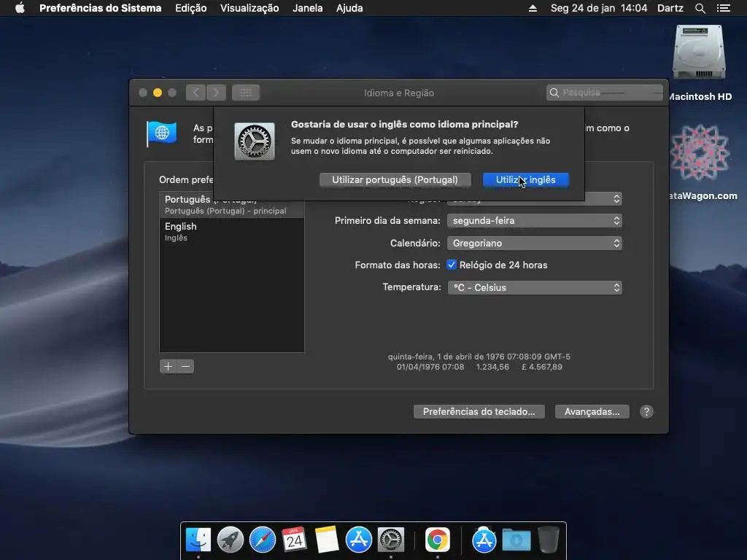
Task: Open Launchpad rocket in the Dock
Action: coord(230,540)
